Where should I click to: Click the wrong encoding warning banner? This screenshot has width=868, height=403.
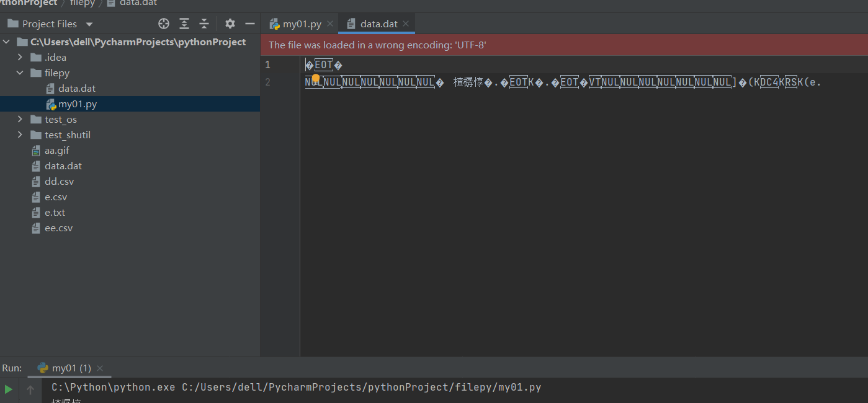[564, 45]
